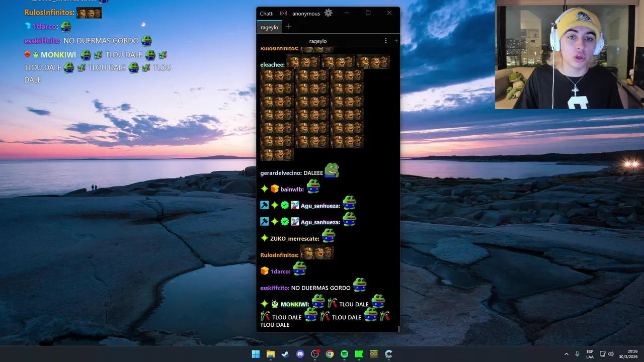644x362 pixels.
Task: Click the Chatterino chat scrollbar
Action: (x=398, y=329)
